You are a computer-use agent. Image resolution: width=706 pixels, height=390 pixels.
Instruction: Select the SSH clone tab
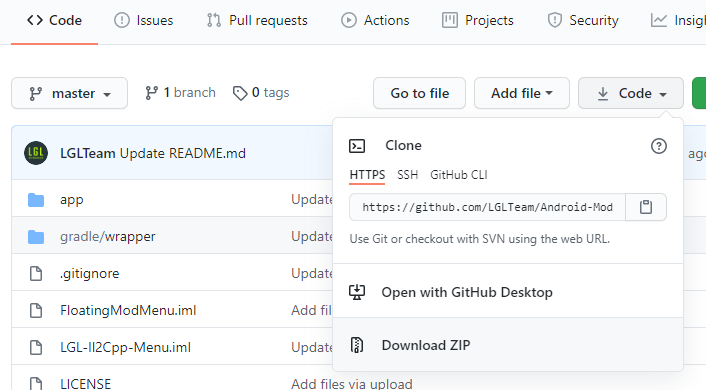tap(407, 175)
